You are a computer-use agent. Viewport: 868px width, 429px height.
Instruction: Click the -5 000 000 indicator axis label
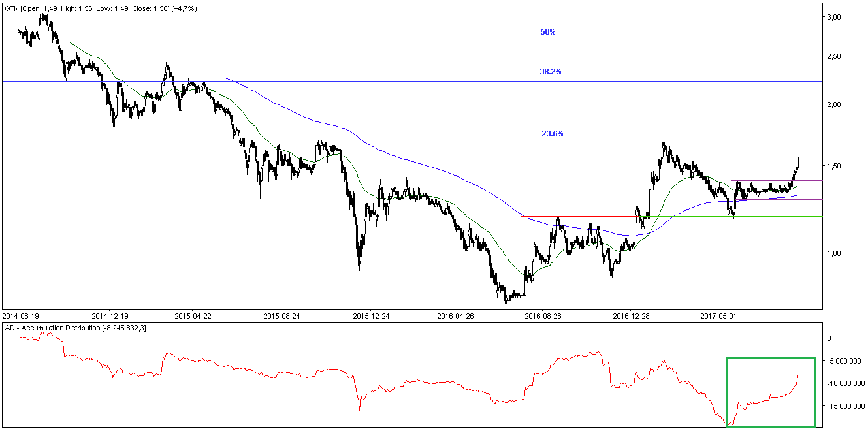click(x=843, y=361)
